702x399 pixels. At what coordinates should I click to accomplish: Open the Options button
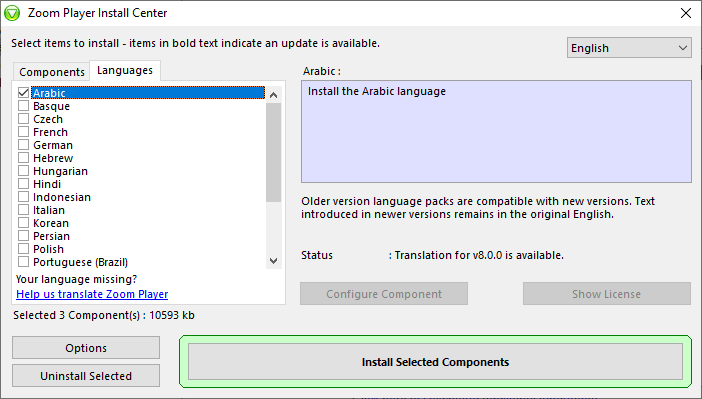[86, 348]
